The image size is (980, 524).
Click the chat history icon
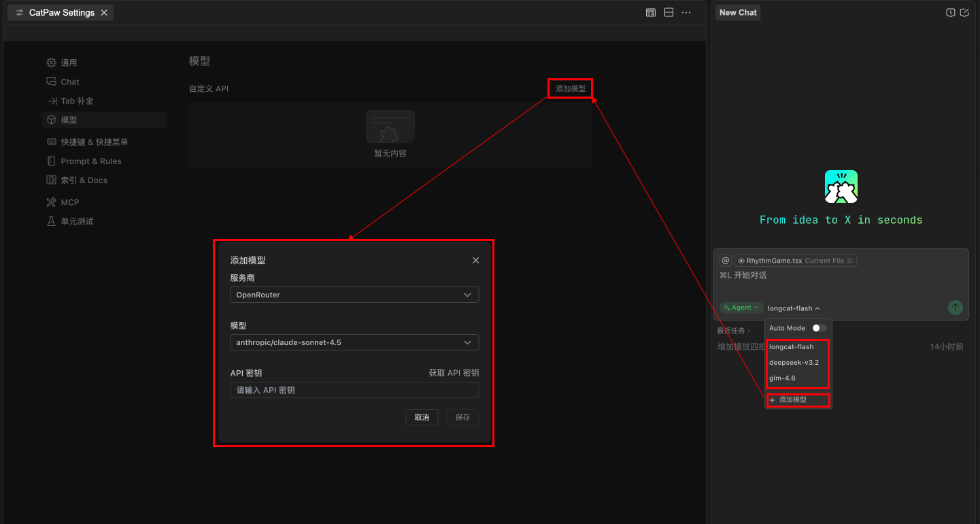[950, 13]
